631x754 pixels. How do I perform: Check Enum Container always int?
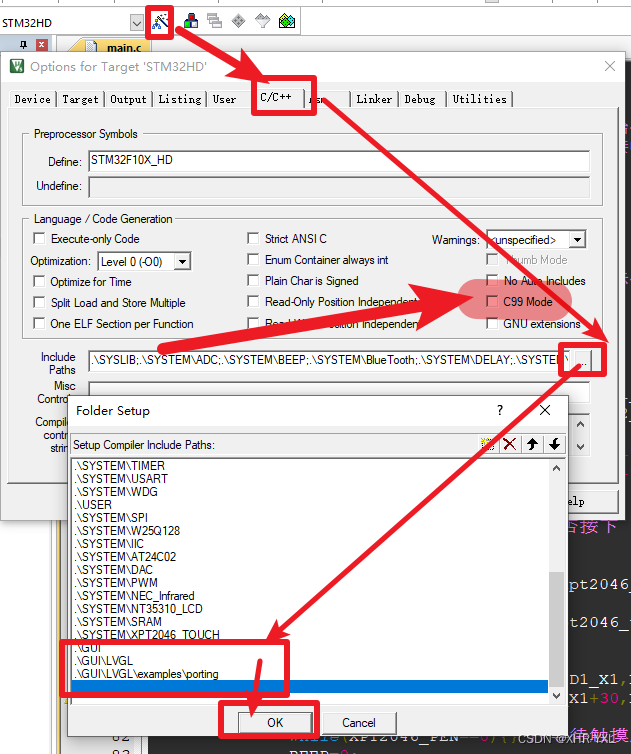click(x=253, y=260)
